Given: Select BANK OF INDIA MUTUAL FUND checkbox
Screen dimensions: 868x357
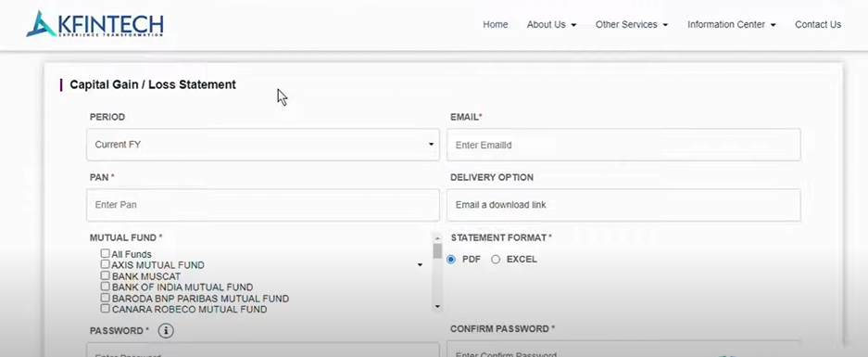Looking at the screenshot, I should 106,287.
